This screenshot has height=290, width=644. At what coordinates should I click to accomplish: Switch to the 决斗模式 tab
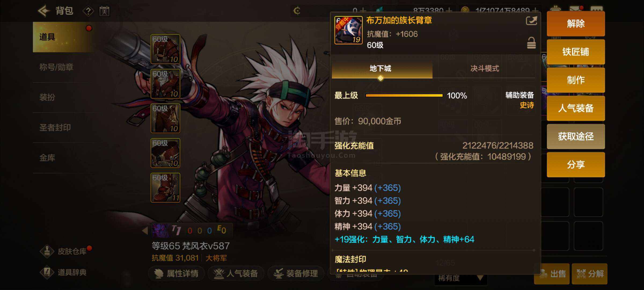tap(485, 69)
